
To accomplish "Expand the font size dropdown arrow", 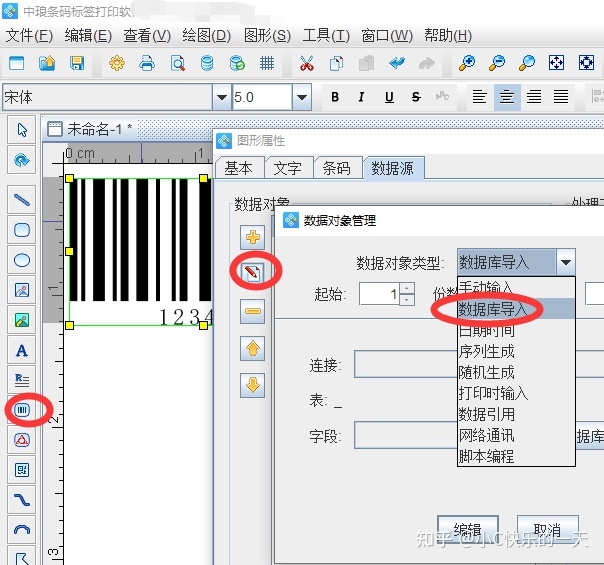I will click(302, 97).
